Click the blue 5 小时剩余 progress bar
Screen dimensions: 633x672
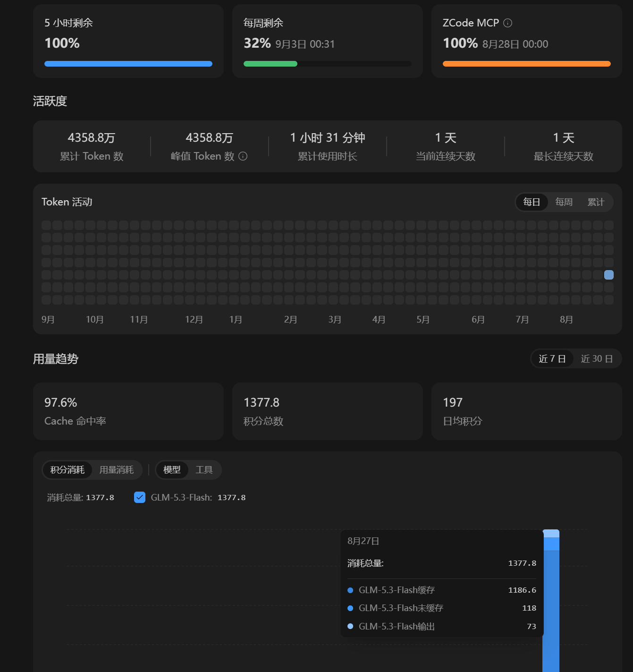pyautogui.click(x=128, y=64)
